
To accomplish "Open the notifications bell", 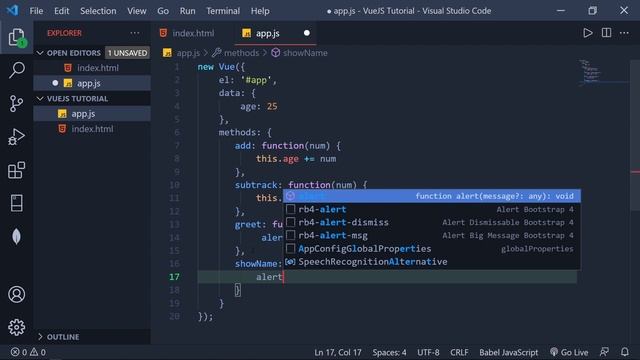I will [624, 352].
